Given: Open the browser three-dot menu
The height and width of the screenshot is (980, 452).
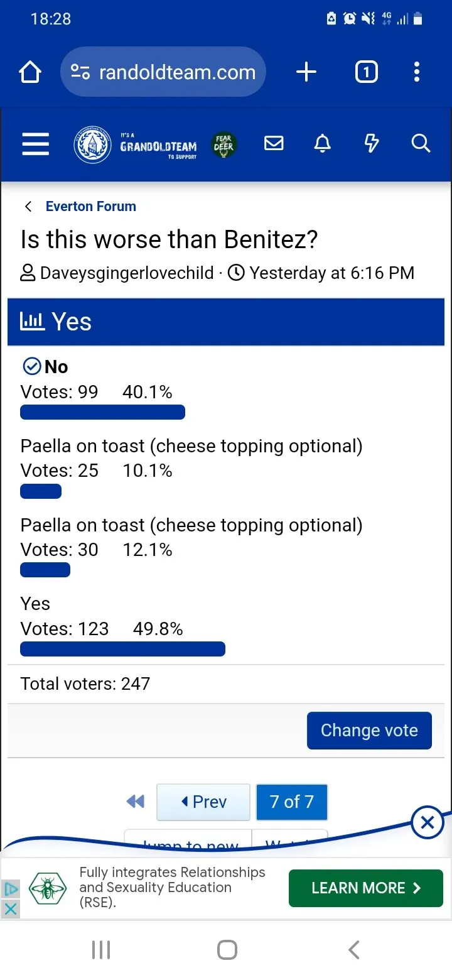Looking at the screenshot, I should coord(417,72).
